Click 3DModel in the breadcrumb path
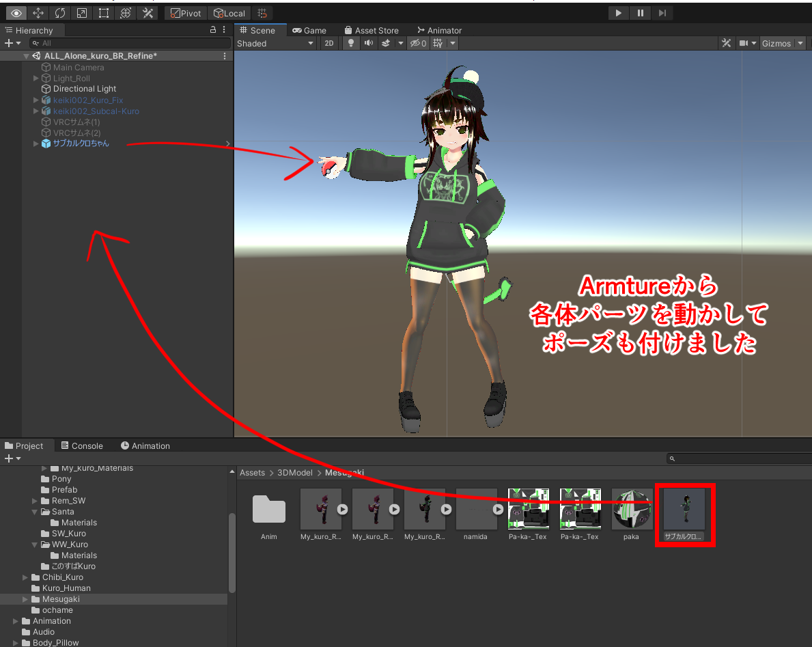The height and width of the screenshot is (647, 812). click(x=294, y=473)
